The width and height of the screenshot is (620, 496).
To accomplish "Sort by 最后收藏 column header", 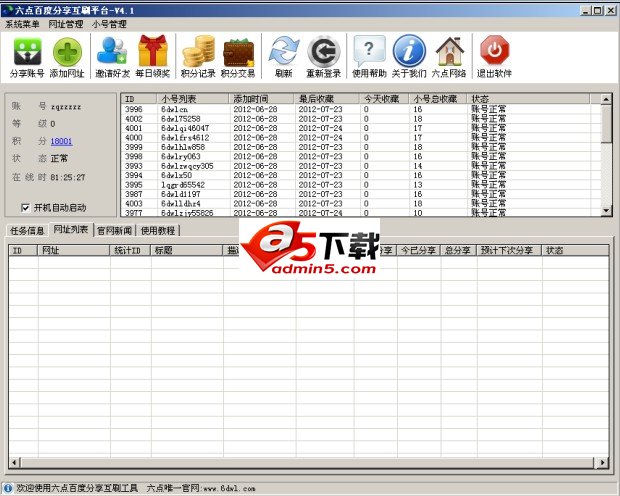I will point(326,98).
